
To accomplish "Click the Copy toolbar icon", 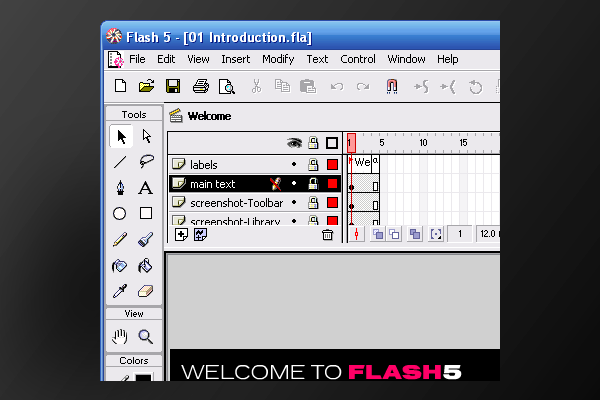I will coord(282,86).
